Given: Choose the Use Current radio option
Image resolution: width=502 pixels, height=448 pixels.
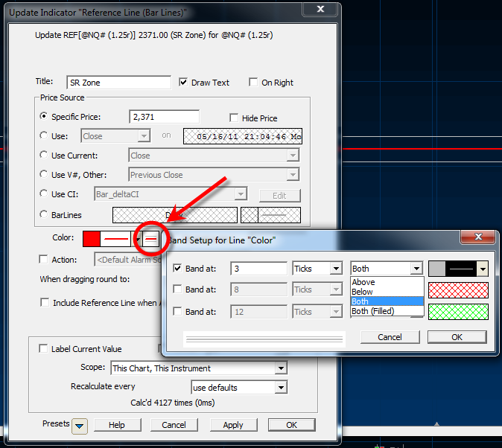Looking at the screenshot, I should pos(43,155).
